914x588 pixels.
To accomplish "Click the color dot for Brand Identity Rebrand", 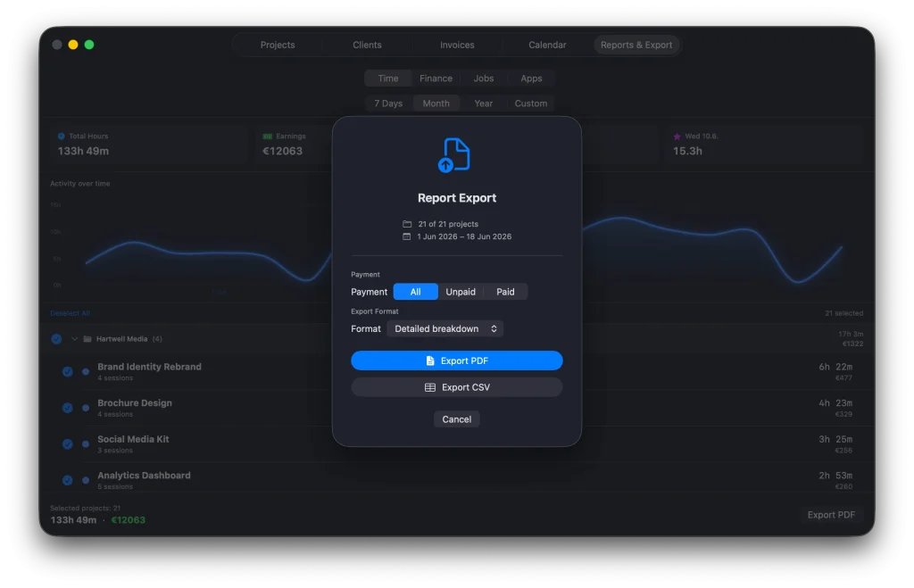I will pyautogui.click(x=86, y=371).
